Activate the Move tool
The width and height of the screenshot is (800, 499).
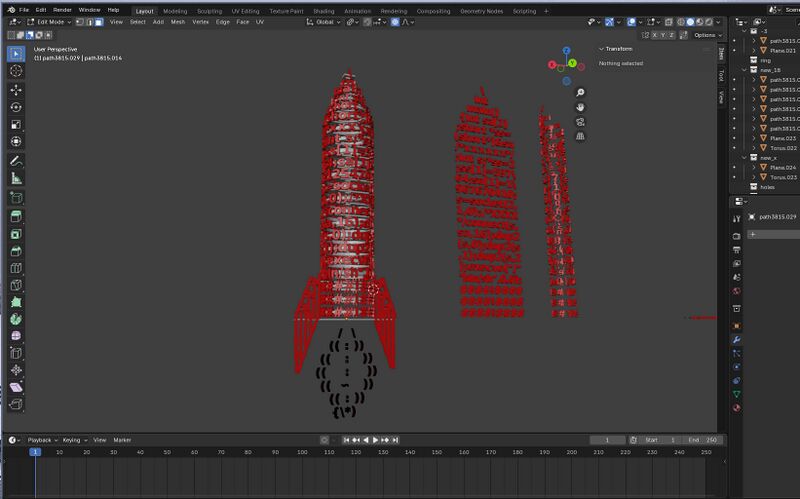coord(16,89)
